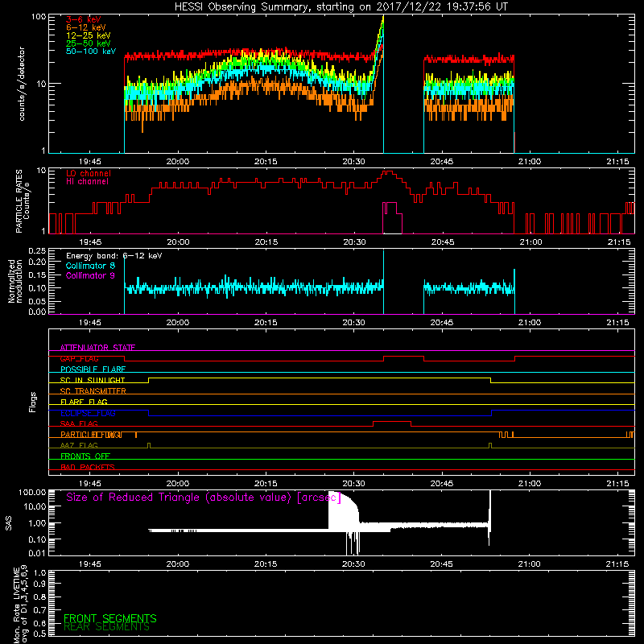Click the HI channel magenta pulse
Viewport: 644px width, 644px height.
tap(392, 217)
